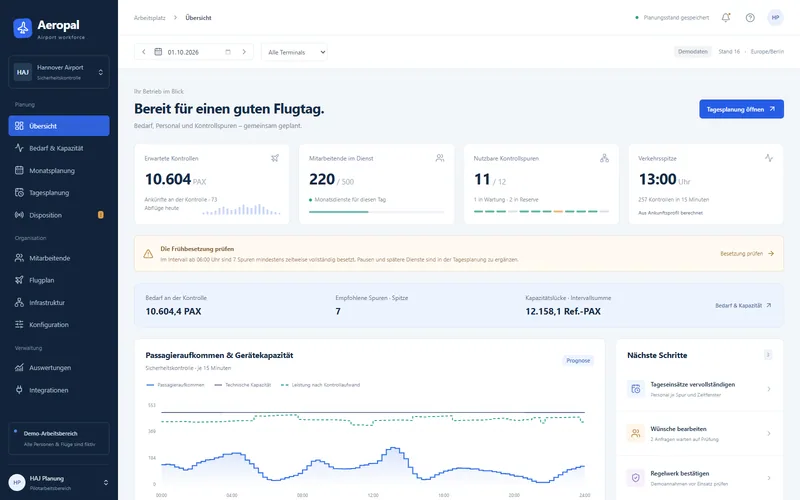Open Mitarbeitende in the sidebar

tap(59, 258)
